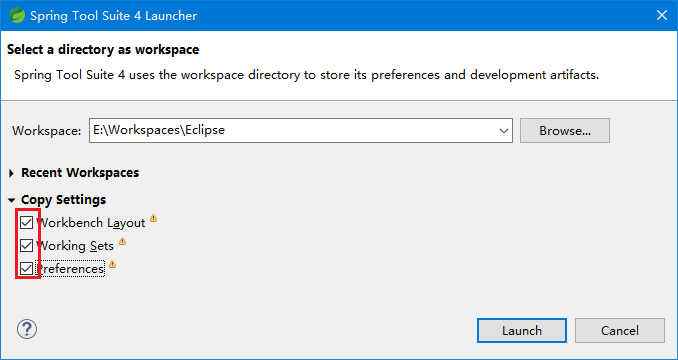
Task: Close the Spring Tool Suite 4 Launcher
Action: tap(662, 16)
